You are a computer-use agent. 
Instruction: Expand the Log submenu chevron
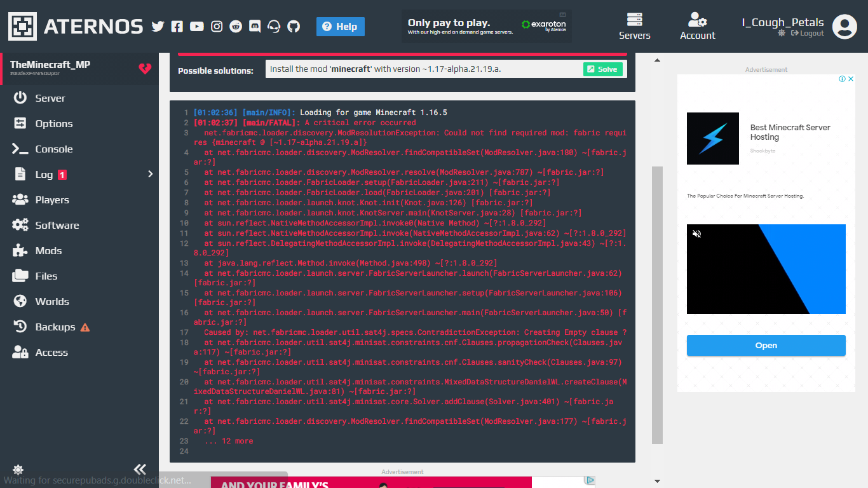click(x=151, y=174)
